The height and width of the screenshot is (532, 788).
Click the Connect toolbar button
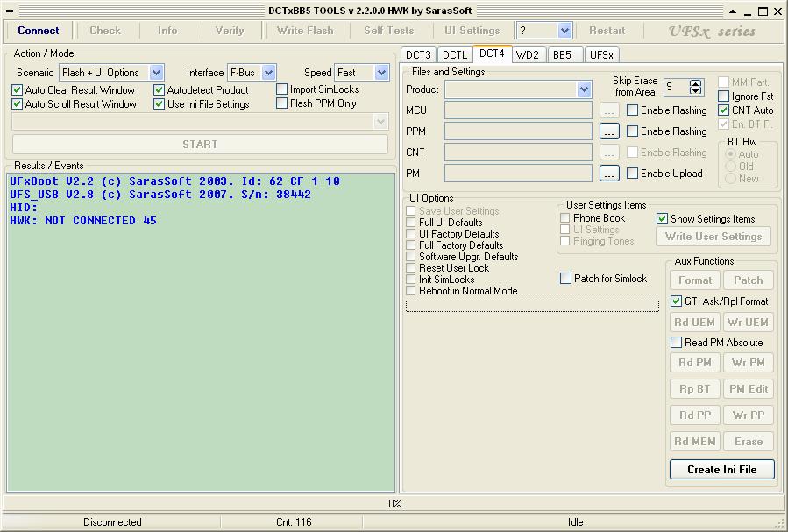click(39, 31)
